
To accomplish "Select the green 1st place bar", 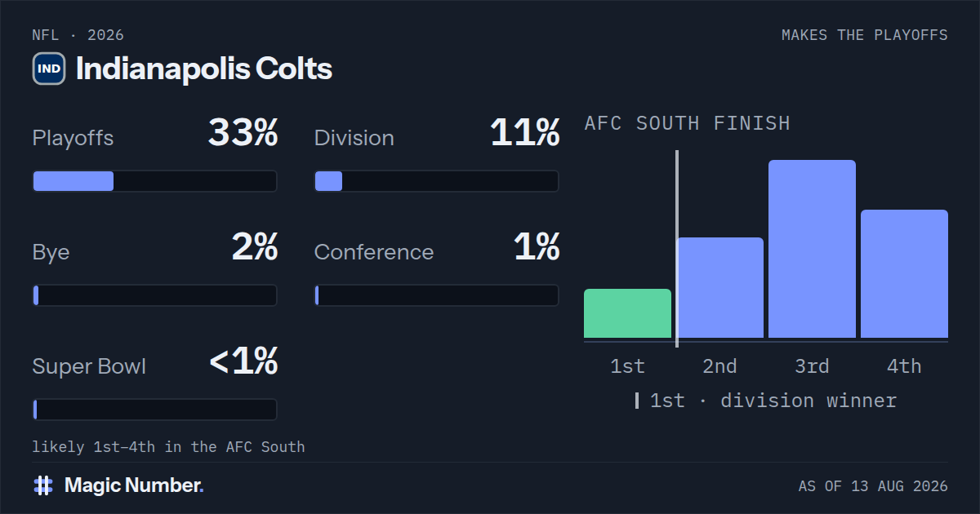I will pyautogui.click(x=627, y=313).
